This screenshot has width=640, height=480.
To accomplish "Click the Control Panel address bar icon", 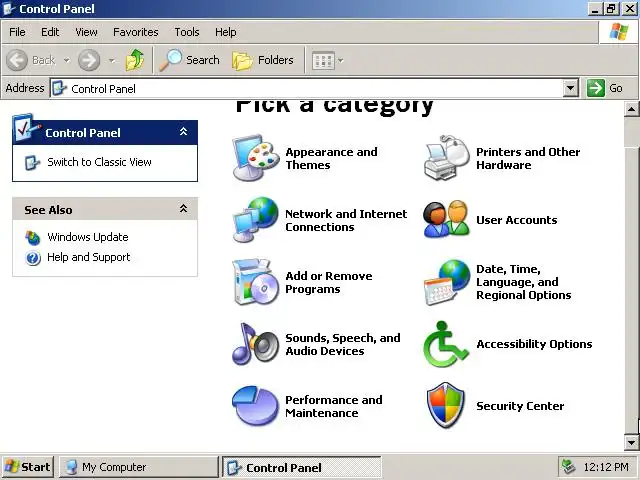I will click(x=60, y=88).
